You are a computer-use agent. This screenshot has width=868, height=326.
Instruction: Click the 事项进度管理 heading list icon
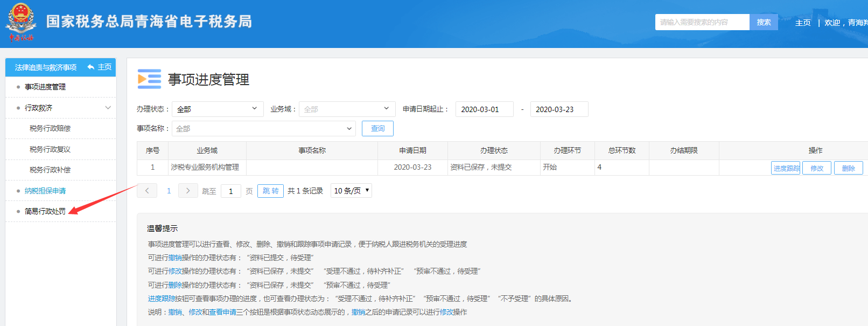pos(149,79)
